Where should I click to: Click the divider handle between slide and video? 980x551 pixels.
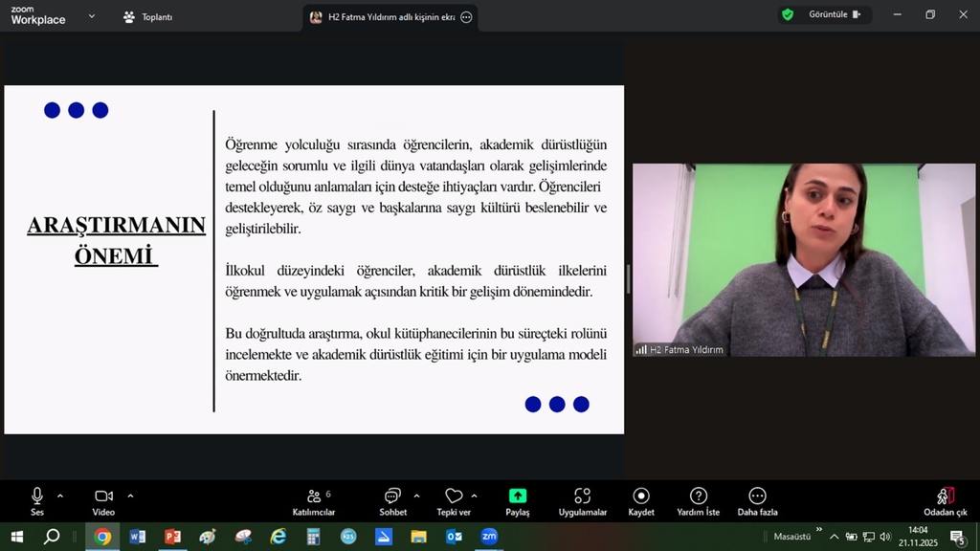point(628,278)
